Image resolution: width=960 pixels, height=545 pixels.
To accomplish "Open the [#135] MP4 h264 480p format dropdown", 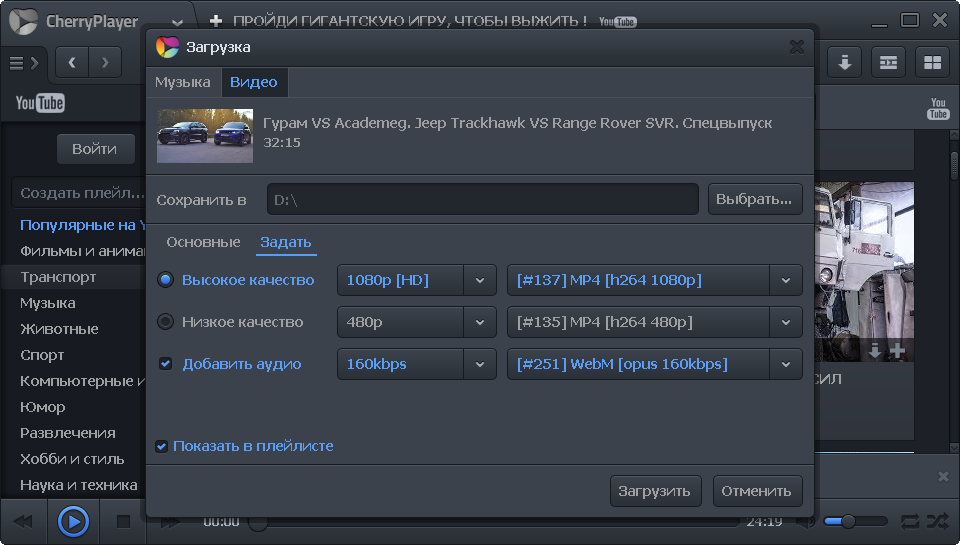I will tap(654, 321).
